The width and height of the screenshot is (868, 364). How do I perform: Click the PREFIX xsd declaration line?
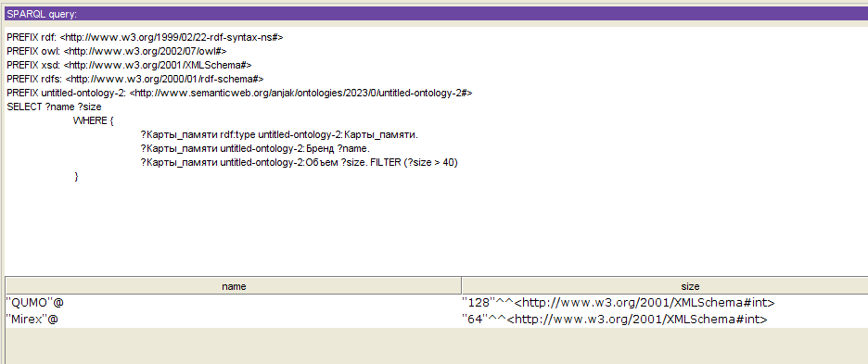click(130, 65)
